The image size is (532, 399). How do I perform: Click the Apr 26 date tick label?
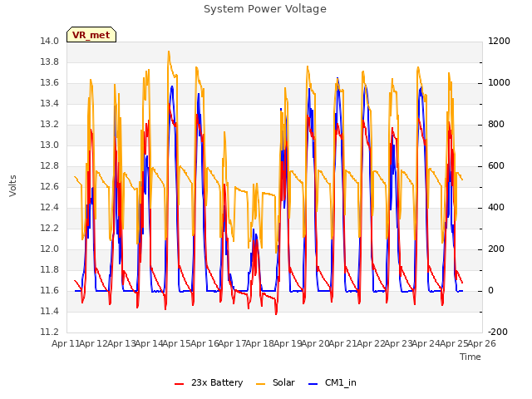tap(482, 343)
